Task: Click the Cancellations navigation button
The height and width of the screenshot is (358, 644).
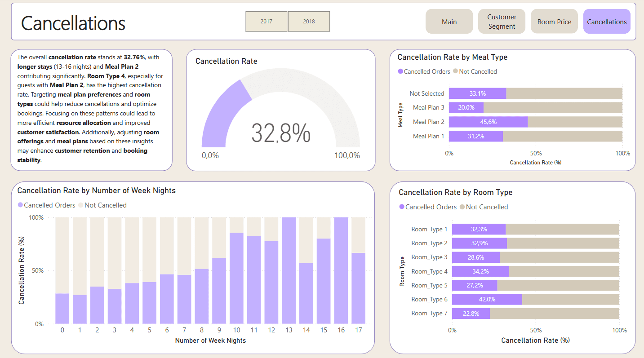Action: tap(607, 22)
